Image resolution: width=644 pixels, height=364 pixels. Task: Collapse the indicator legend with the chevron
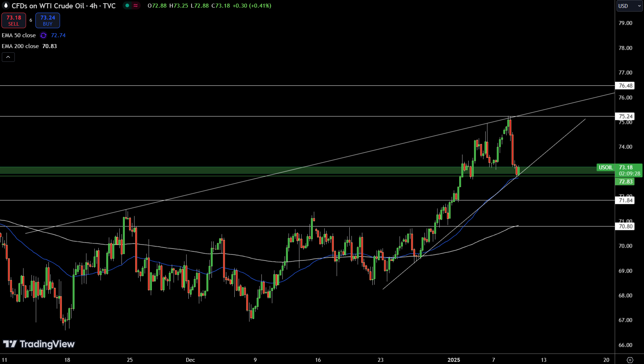pos(8,57)
